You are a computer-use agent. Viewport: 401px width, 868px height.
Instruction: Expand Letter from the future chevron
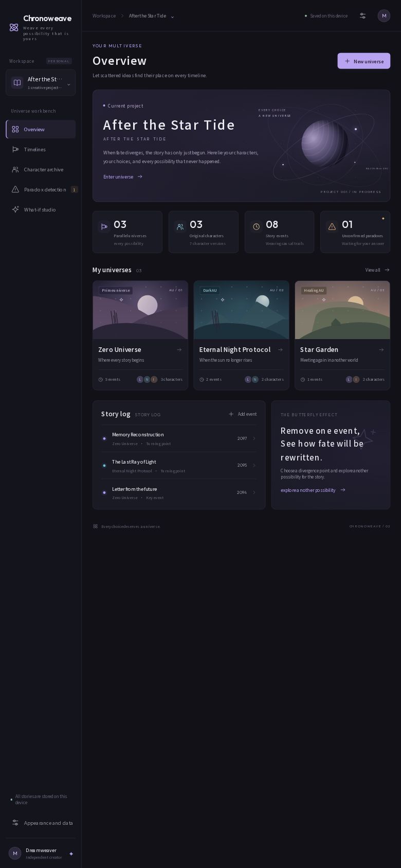(254, 493)
